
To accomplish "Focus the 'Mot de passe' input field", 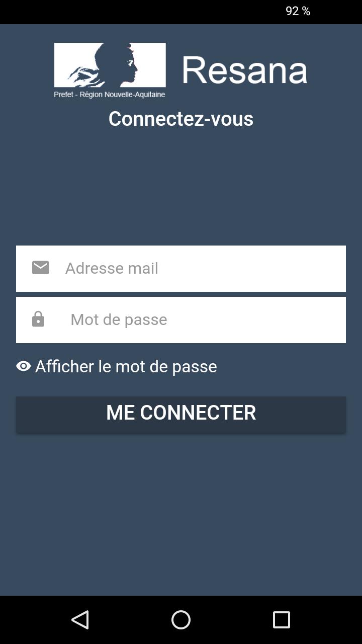I will (x=181, y=320).
